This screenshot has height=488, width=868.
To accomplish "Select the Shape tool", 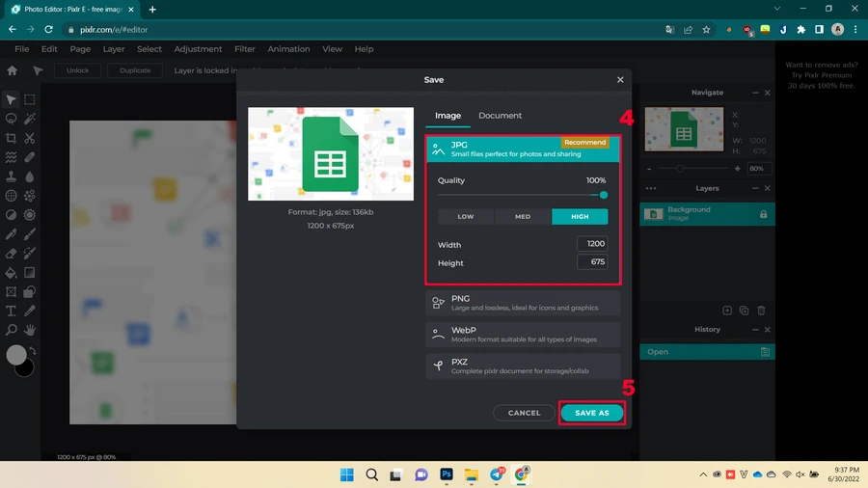I will 29,291.
